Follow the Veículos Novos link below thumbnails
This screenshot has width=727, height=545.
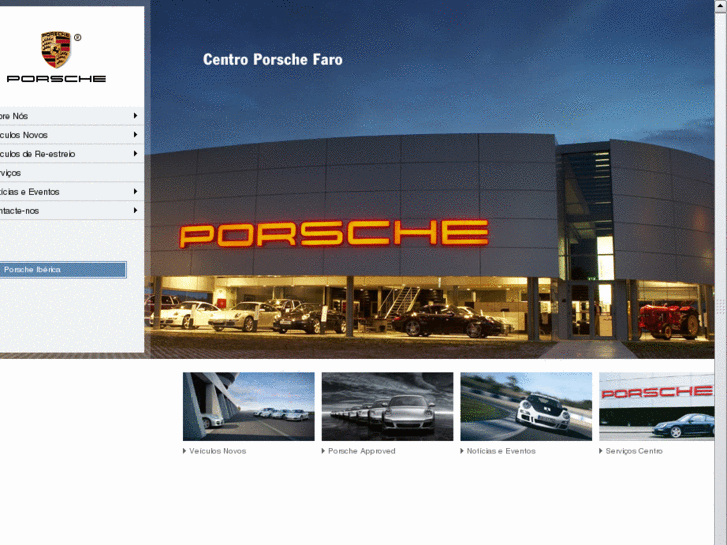pos(217,451)
